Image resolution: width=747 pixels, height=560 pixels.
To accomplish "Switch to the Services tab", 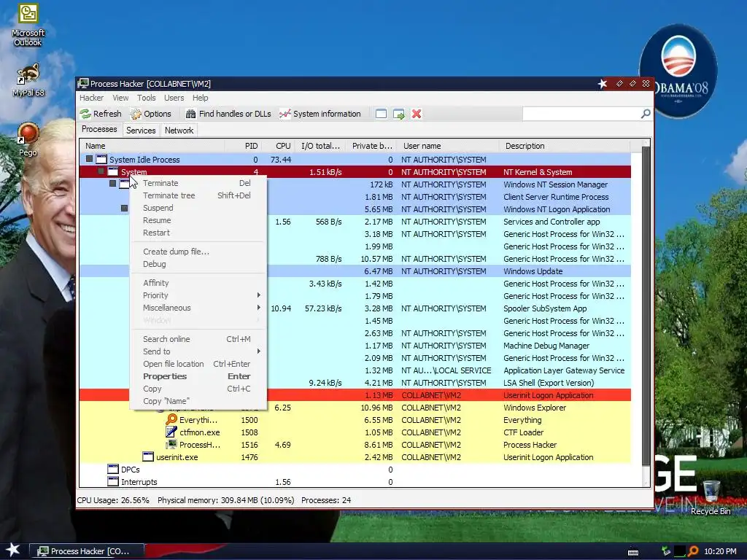I will tap(141, 130).
